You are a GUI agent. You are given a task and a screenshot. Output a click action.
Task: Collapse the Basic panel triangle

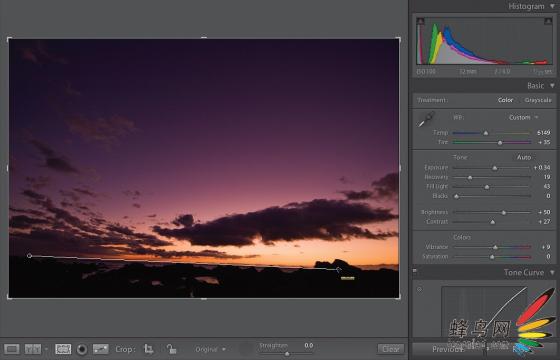click(552, 86)
